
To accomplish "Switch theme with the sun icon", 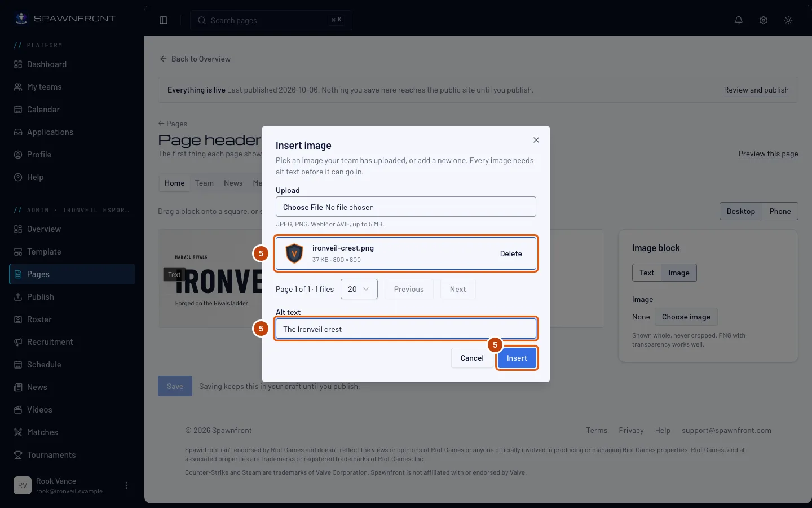I will tap(788, 20).
